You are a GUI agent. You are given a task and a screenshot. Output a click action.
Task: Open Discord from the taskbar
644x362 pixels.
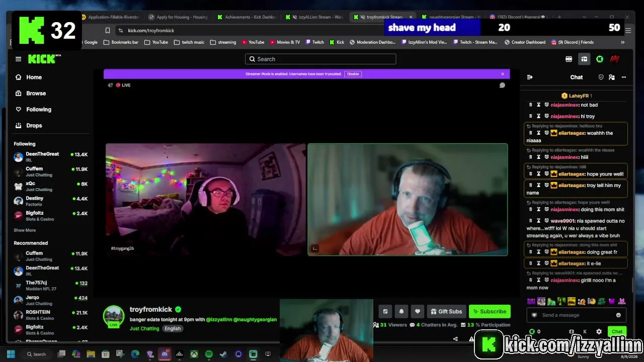165,354
